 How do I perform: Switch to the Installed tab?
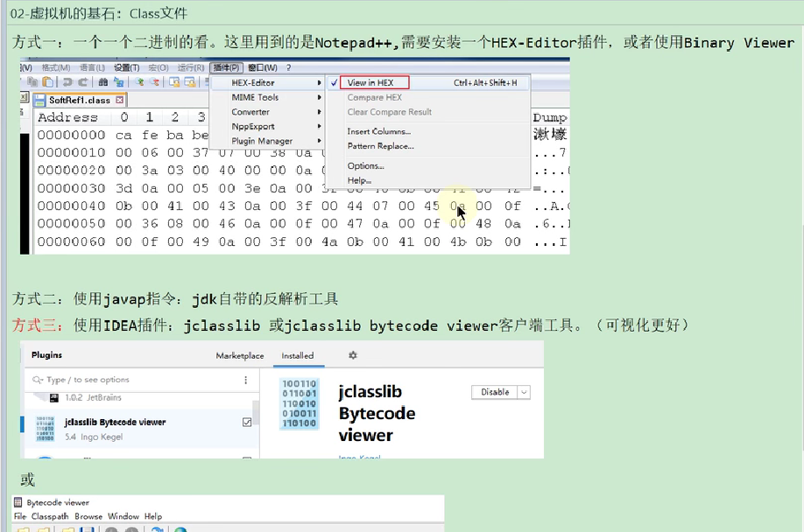click(298, 355)
